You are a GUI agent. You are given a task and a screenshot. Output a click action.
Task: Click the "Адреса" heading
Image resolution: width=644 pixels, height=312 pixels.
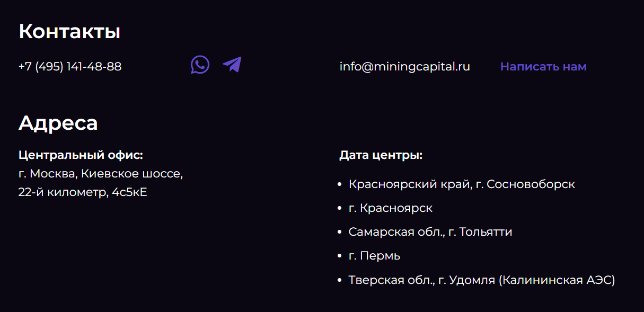click(x=58, y=123)
